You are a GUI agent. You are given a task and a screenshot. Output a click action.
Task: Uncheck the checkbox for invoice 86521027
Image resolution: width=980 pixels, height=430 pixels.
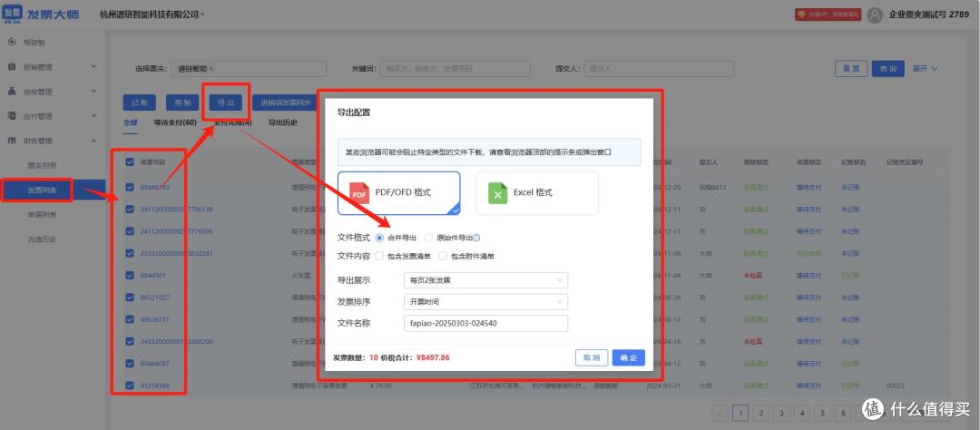click(x=130, y=298)
